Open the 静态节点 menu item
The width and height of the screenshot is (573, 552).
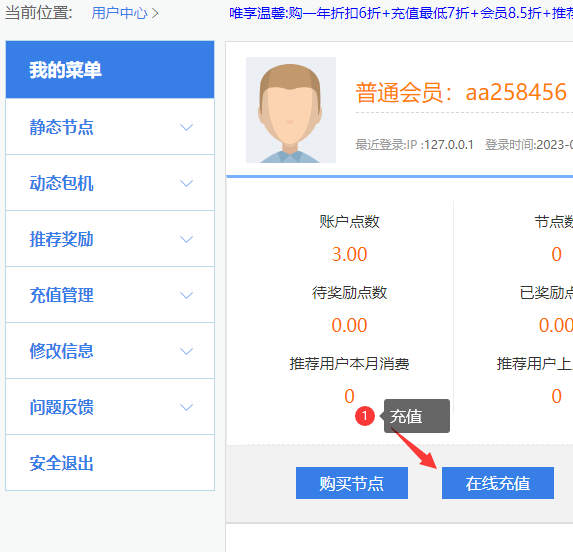(x=110, y=127)
